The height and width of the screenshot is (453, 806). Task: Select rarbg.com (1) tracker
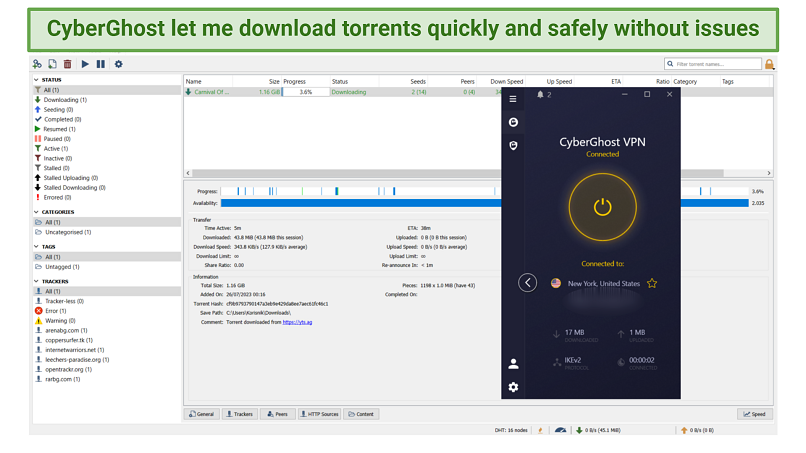(58, 379)
